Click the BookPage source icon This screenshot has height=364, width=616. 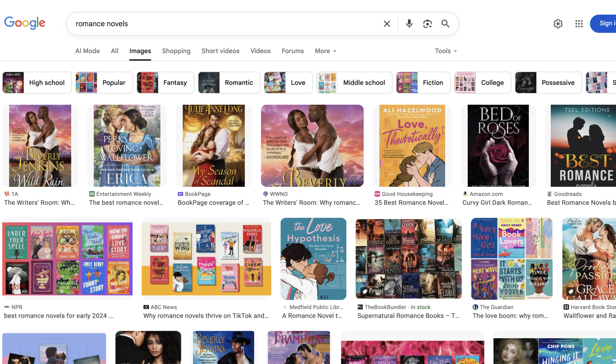point(180,194)
